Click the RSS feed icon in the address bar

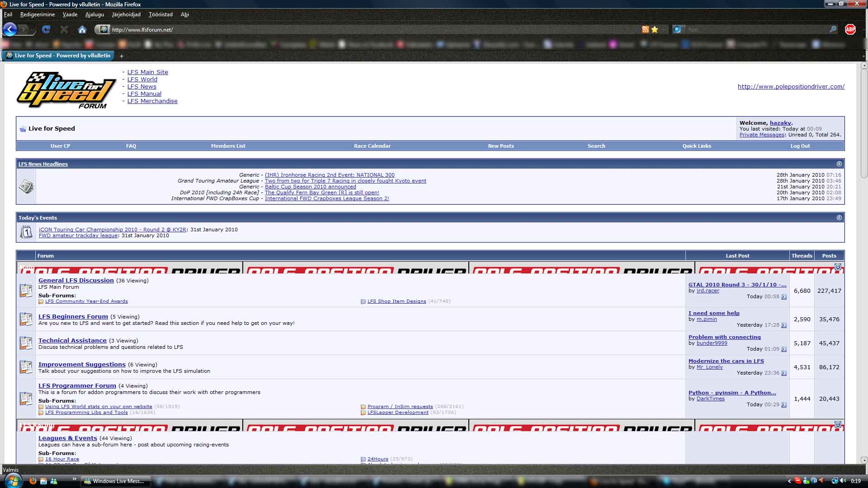coord(645,29)
